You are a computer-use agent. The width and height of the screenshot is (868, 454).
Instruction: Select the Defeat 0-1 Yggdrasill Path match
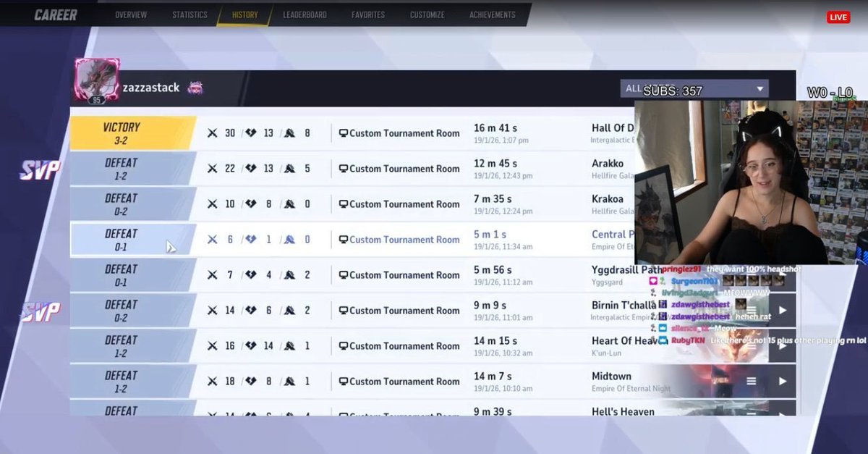(433, 275)
